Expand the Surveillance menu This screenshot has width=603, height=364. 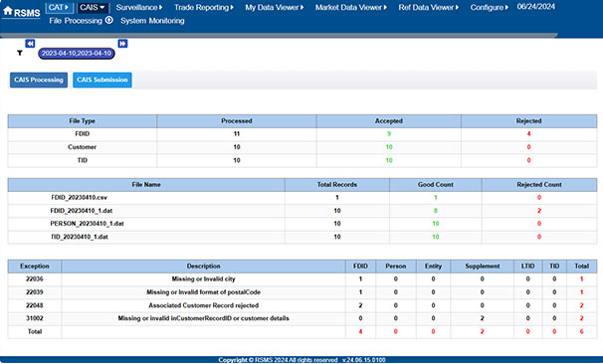pyautogui.click(x=139, y=7)
